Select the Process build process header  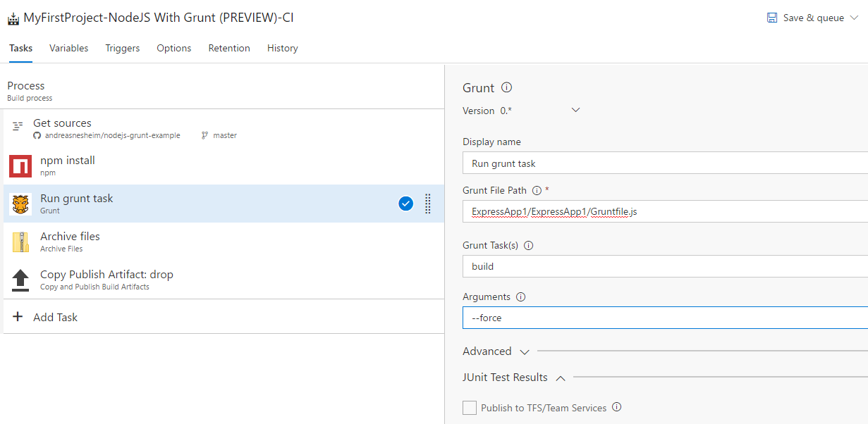pos(224,91)
